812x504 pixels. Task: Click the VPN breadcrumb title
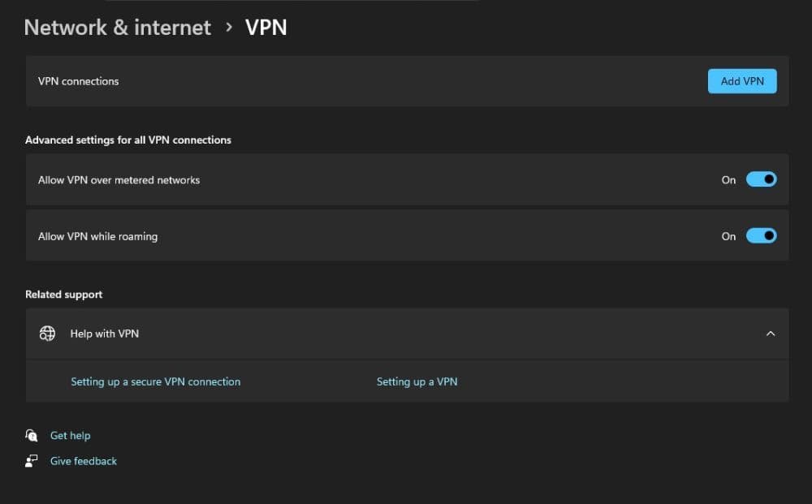(266, 28)
